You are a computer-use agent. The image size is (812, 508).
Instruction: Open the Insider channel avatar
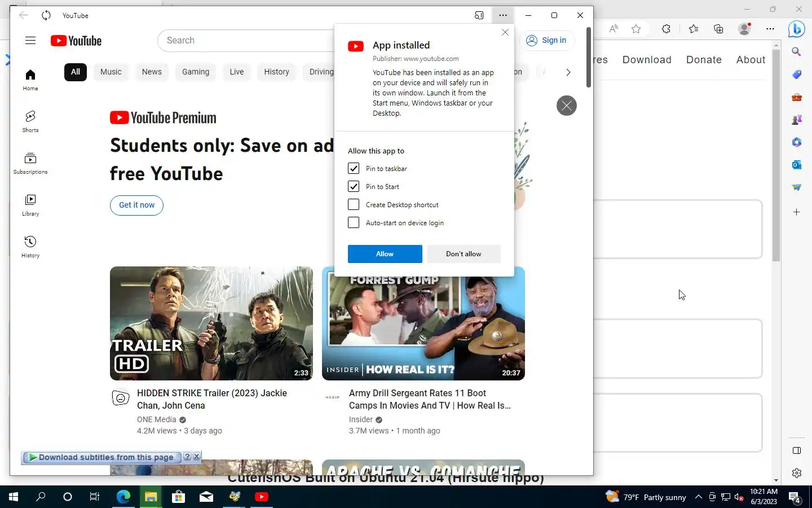332,397
